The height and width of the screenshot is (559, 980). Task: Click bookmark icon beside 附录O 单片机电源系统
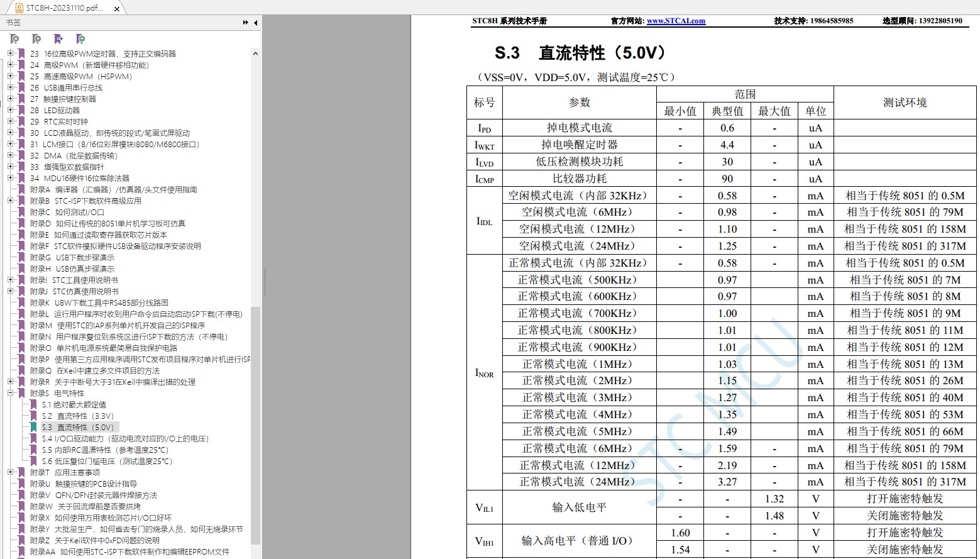click(21, 348)
